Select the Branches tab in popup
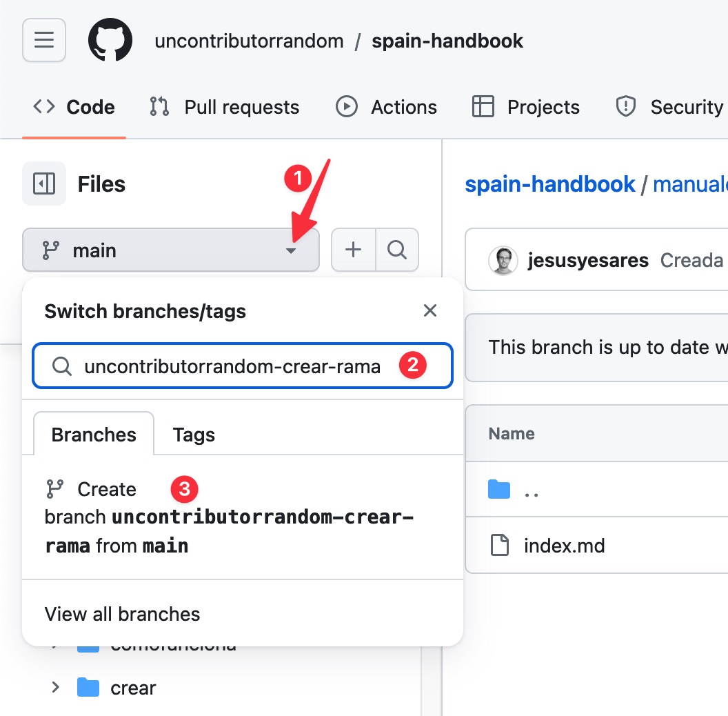728x716 pixels. pos(94,435)
